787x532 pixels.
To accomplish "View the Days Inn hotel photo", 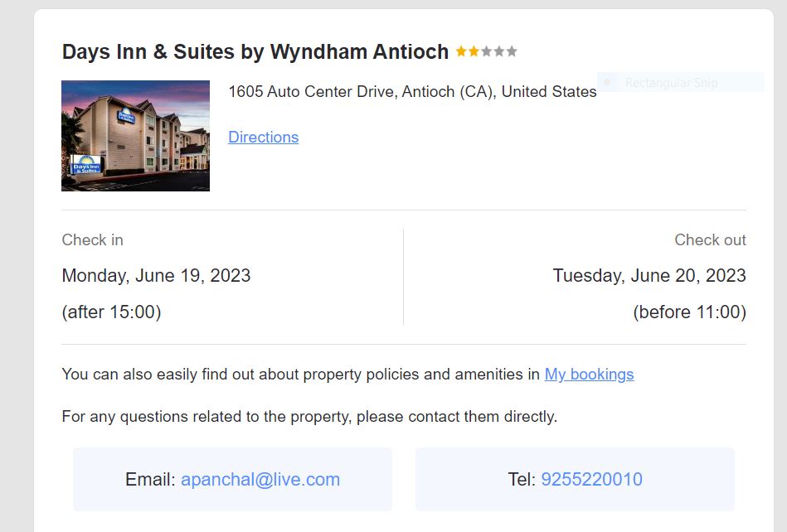I will pyautogui.click(x=135, y=135).
